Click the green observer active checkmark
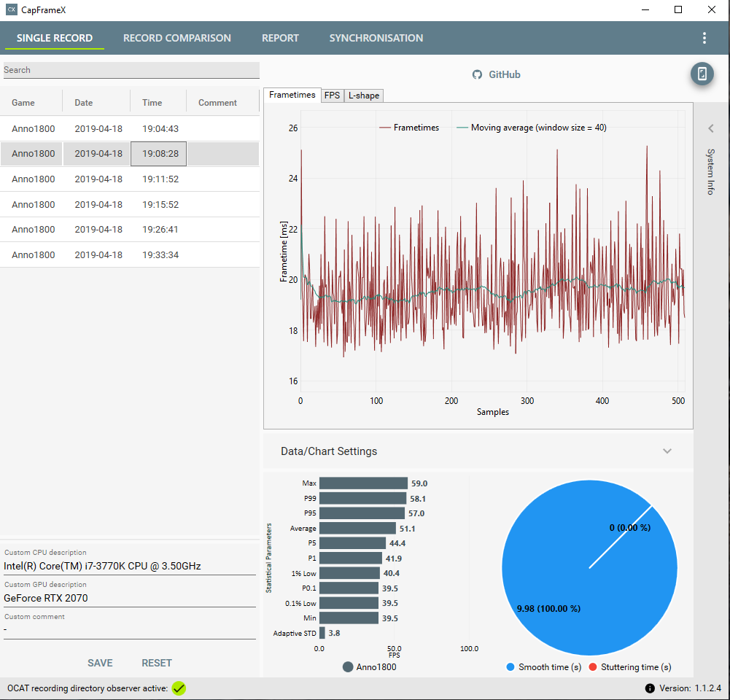730x700 pixels. pyautogui.click(x=179, y=688)
